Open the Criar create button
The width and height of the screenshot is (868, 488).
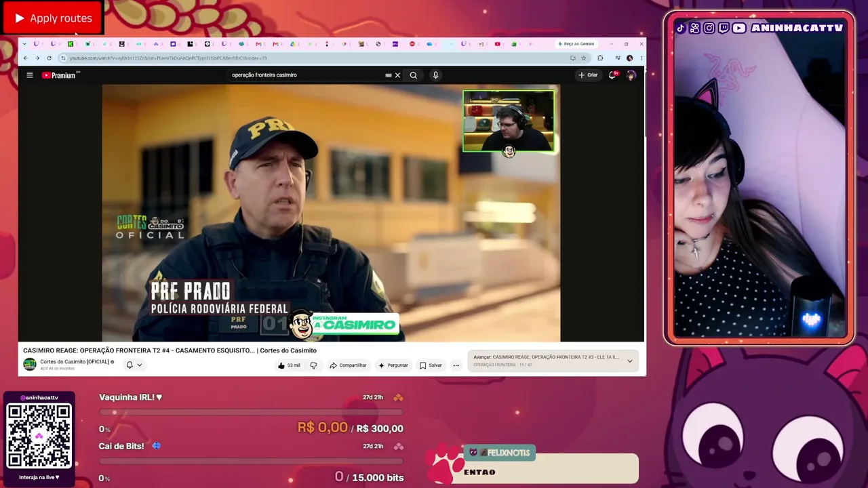[x=588, y=75]
